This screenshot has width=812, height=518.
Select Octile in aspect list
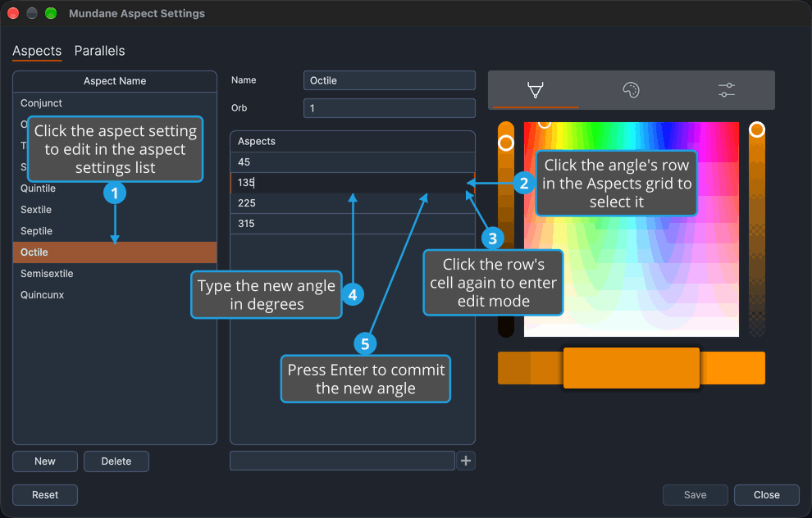click(x=115, y=252)
